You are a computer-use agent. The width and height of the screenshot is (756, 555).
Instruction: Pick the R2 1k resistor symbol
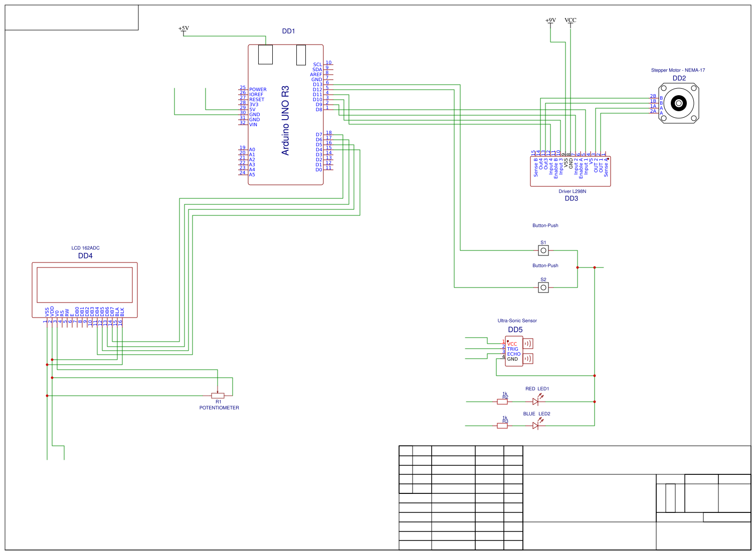pyautogui.click(x=502, y=402)
